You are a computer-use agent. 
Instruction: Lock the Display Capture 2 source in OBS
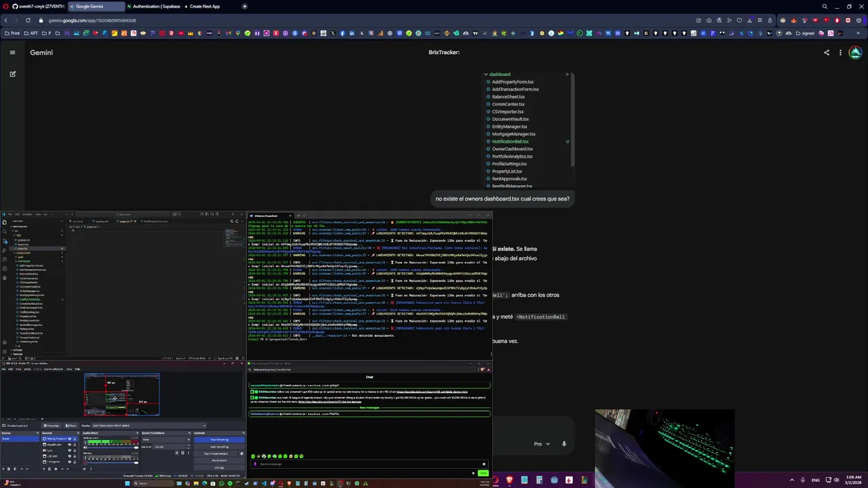[x=75, y=439]
